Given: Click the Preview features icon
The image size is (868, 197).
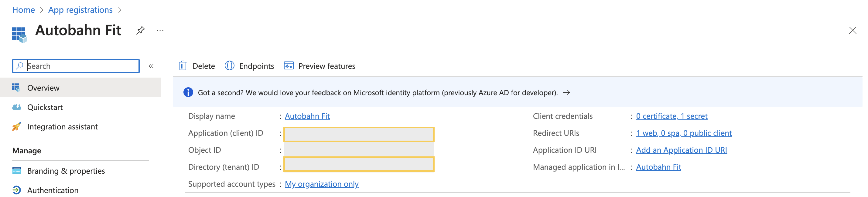Looking at the screenshot, I should [x=289, y=65].
